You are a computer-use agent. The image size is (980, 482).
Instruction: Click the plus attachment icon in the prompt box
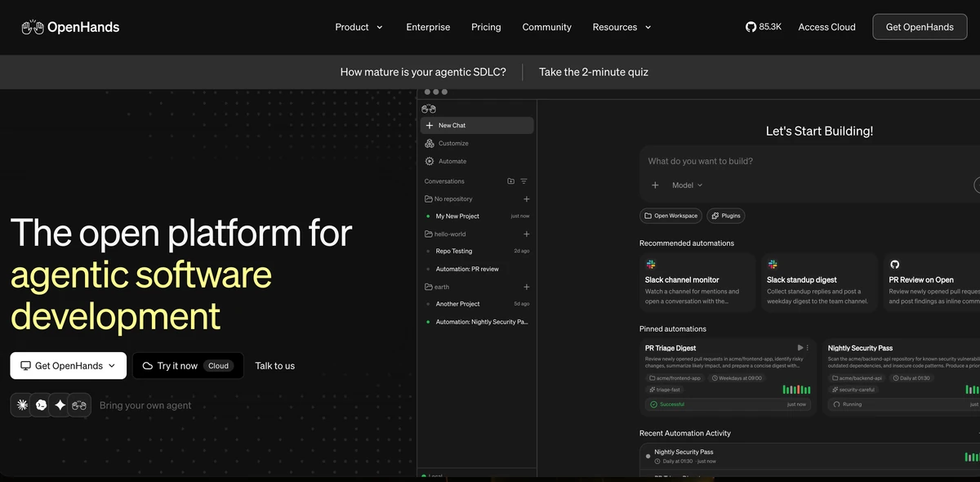pos(655,185)
